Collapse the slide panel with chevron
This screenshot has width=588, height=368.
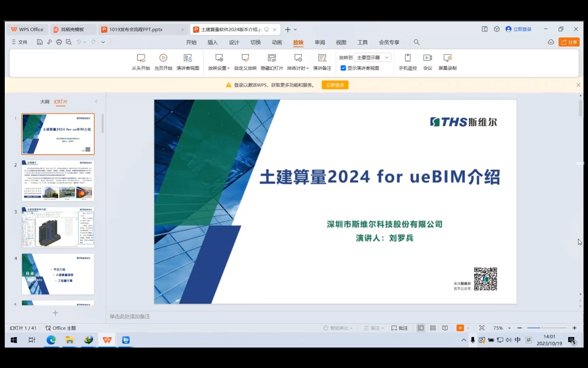96,102
